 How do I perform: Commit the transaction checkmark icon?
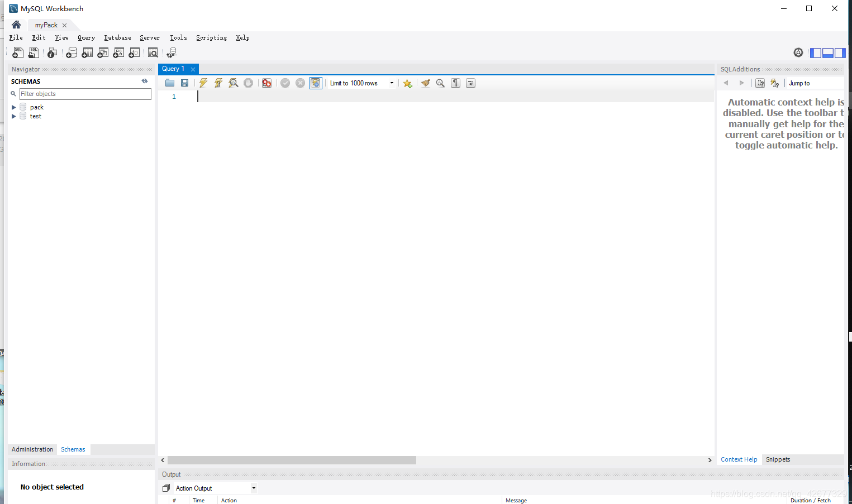click(x=285, y=83)
